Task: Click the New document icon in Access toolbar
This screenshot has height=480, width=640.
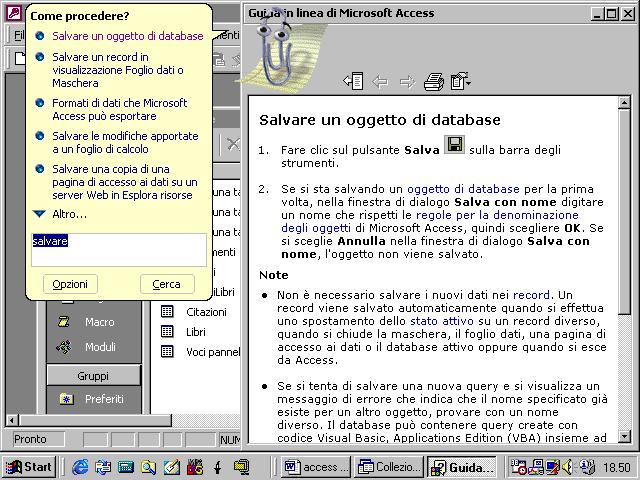Action: (20, 58)
